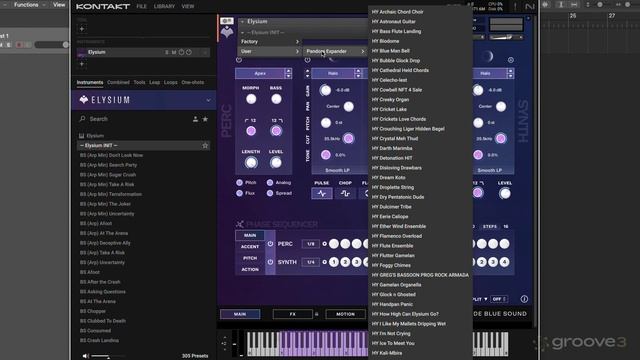
Task: Toggle the PERC sequencer power button
Action: [x=270, y=244]
